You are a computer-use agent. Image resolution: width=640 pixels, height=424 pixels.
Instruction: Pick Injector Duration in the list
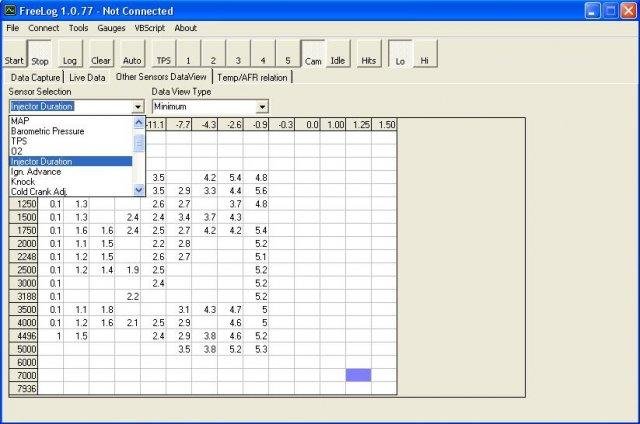point(71,162)
